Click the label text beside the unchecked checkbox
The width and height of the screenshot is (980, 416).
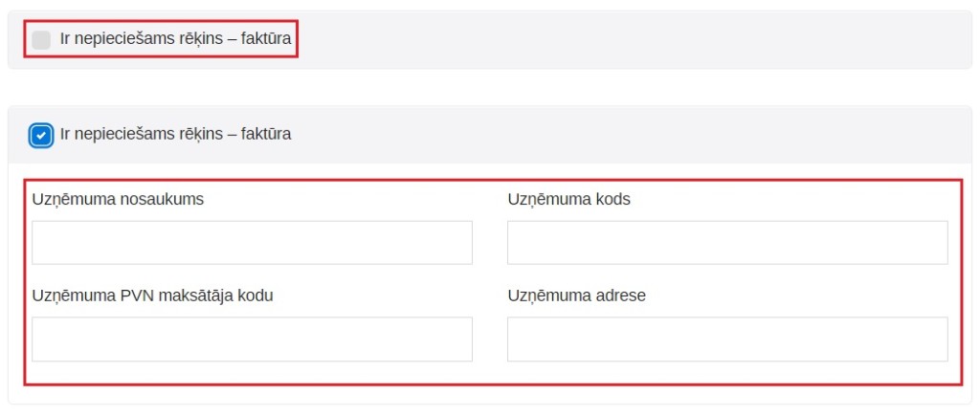(x=175, y=39)
